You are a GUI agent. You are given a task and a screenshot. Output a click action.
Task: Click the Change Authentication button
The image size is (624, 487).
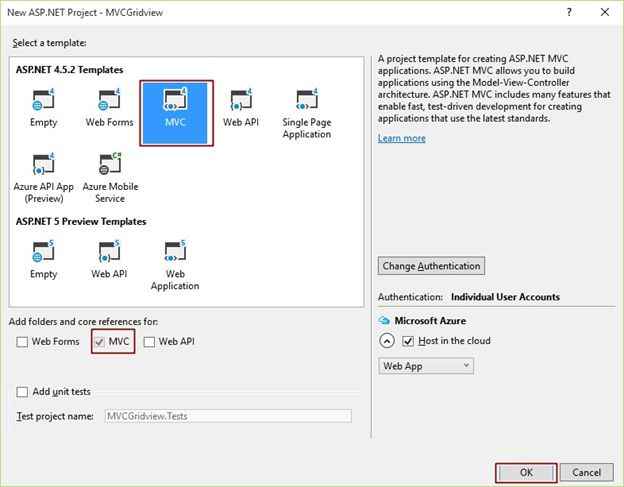(x=431, y=266)
